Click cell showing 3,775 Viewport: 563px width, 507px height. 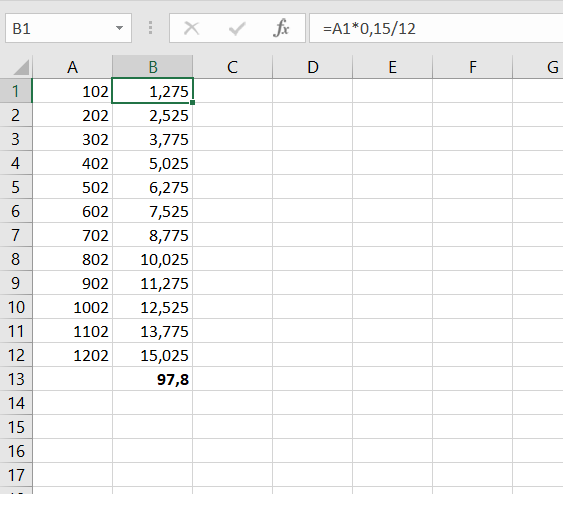tap(153, 139)
